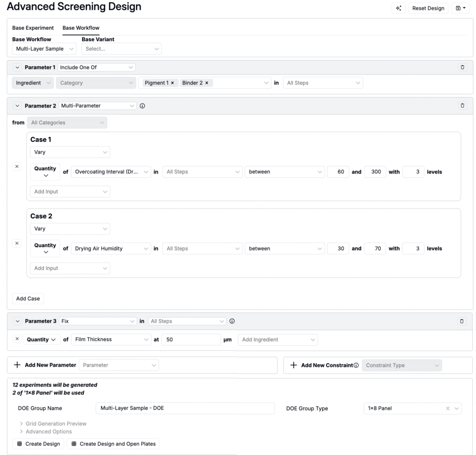Delete Parameter 1 with trash icon
Screen dimensions: 476x455
pos(462,67)
